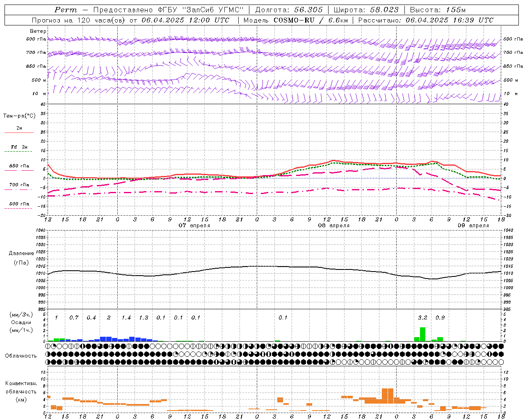Click the "Тем-ра(°C)" temperature panel label
The image size is (525, 420).
(19, 116)
